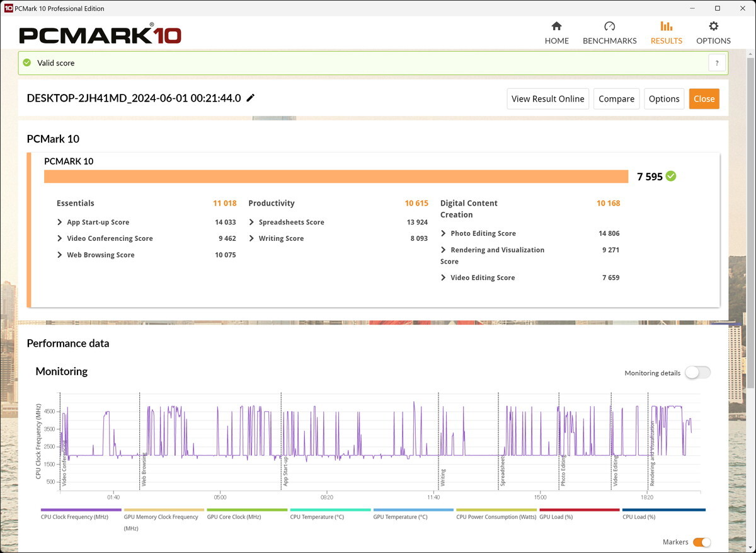The height and width of the screenshot is (553, 756).
Task: Toggle GPU Core Clock legend swatch
Action: [247, 509]
